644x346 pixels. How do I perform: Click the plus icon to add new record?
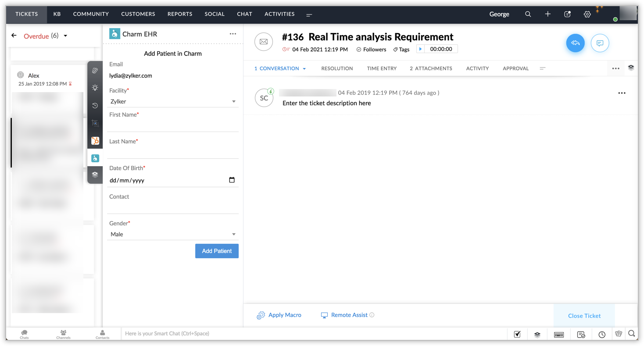[547, 14]
